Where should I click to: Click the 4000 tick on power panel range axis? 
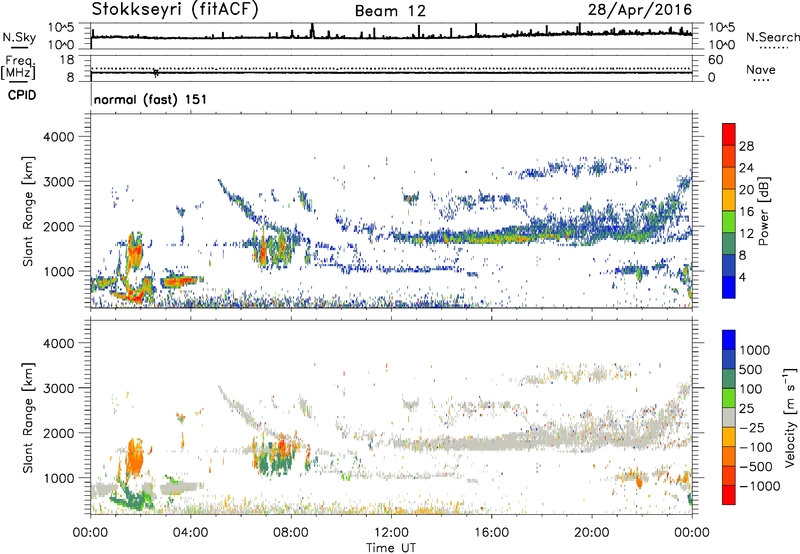click(59, 137)
